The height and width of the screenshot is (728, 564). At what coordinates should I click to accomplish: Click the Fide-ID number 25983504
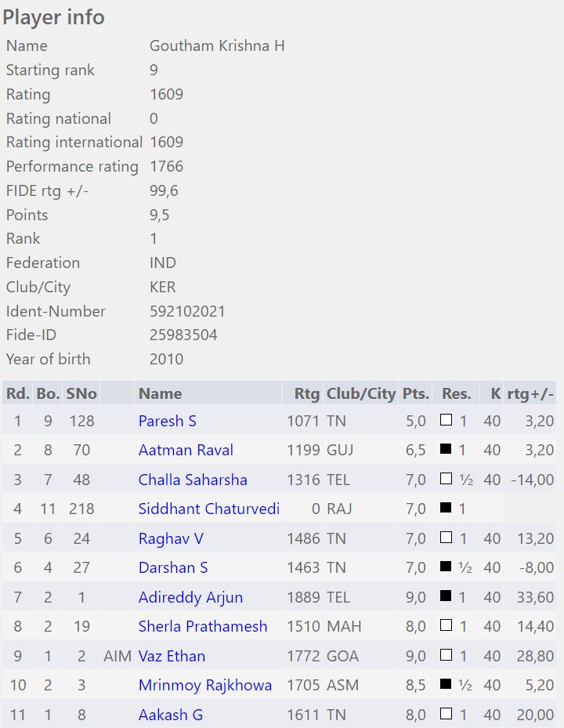(183, 335)
